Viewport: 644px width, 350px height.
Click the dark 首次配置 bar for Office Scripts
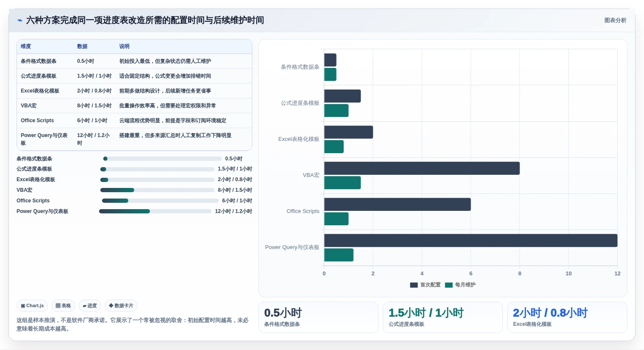[x=397, y=204]
